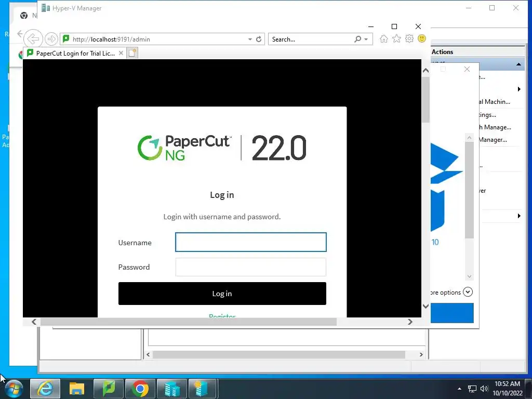The height and width of the screenshot is (399, 532).
Task: Open IE favorites star
Action: click(x=396, y=38)
